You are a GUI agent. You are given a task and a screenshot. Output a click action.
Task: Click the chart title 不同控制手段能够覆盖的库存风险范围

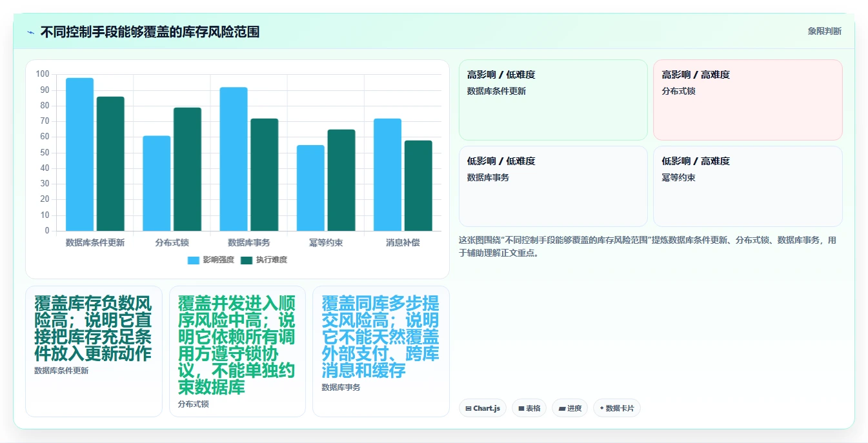coord(150,32)
